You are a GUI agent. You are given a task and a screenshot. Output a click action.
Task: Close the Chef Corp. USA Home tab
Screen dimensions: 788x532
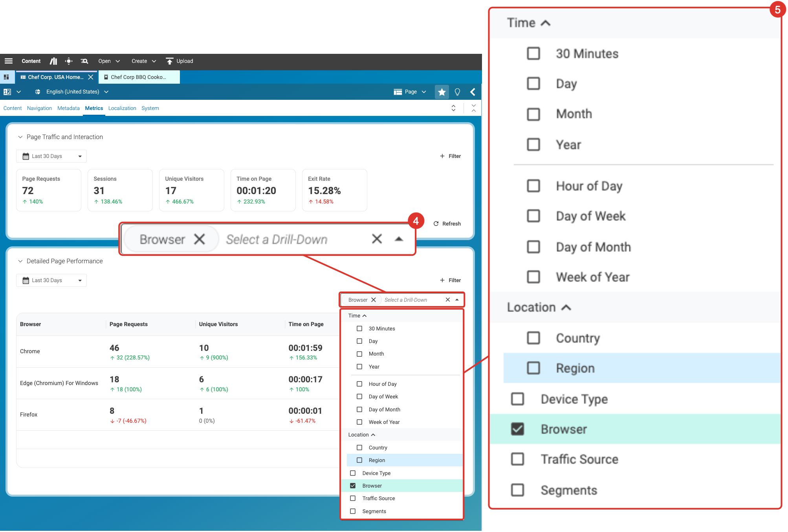tap(91, 77)
